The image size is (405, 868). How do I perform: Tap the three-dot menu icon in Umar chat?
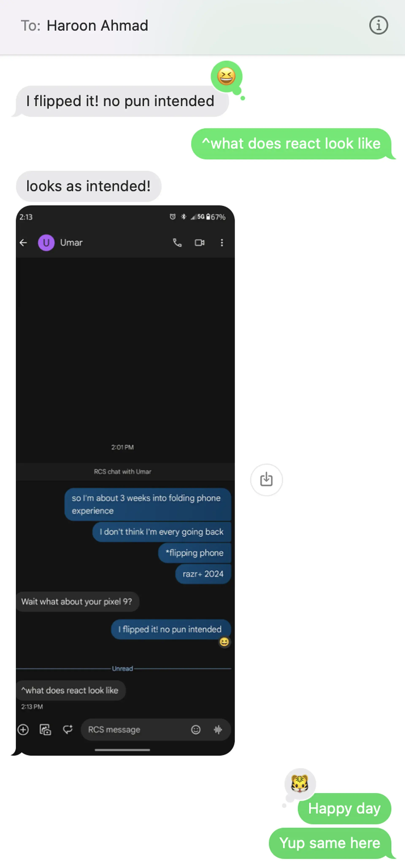[x=221, y=242]
